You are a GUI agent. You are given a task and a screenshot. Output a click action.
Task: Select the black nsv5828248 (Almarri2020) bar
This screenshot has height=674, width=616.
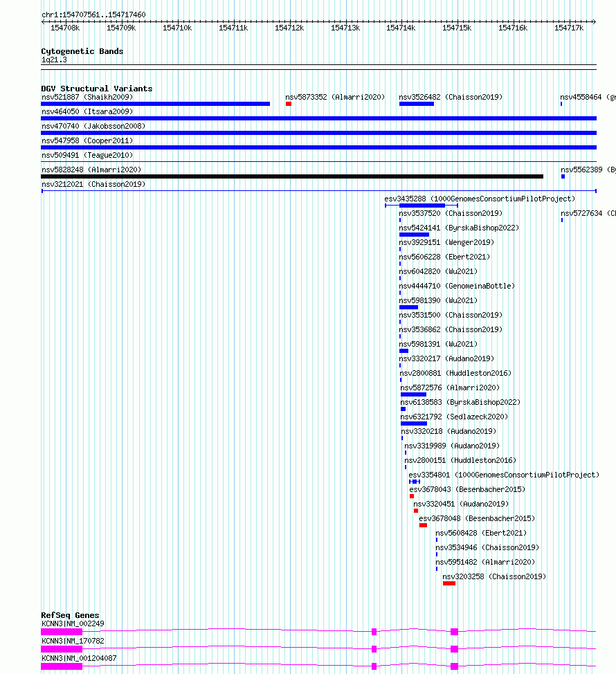292,176
